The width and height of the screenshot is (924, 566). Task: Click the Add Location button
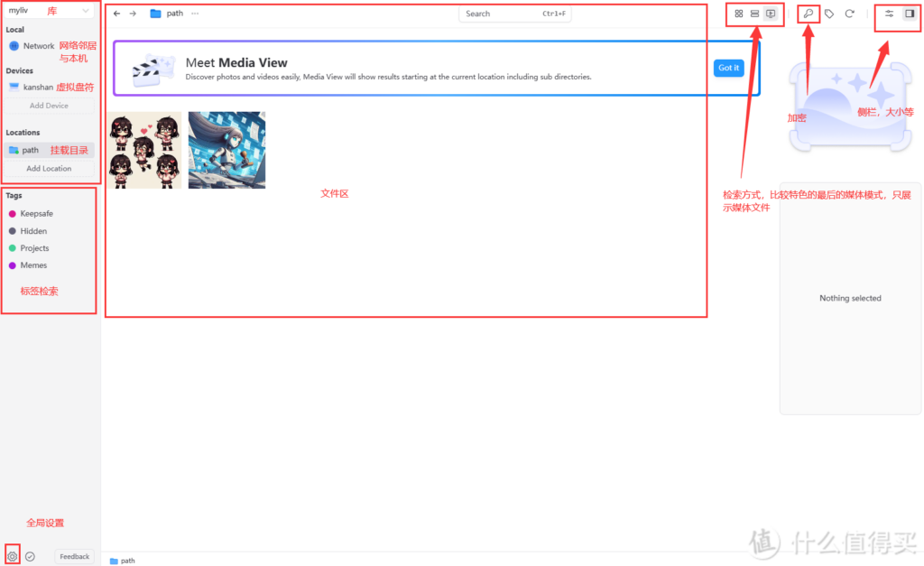[49, 169]
